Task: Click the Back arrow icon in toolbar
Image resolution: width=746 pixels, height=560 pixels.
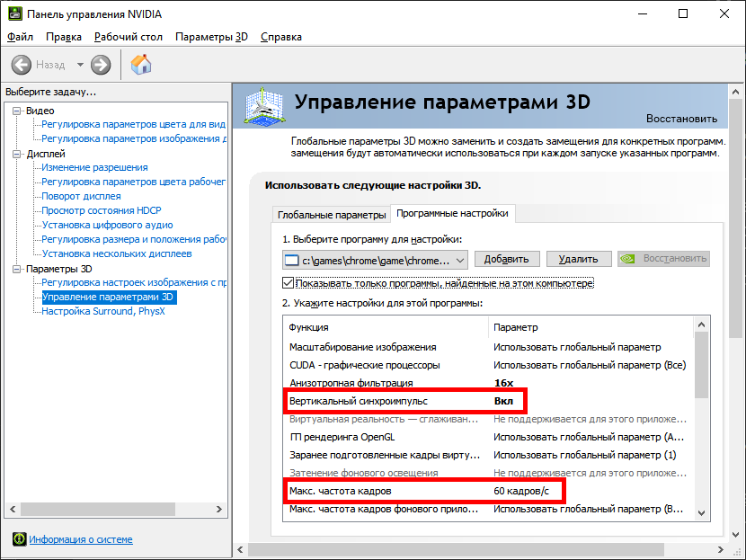Action: click(x=22, y=65)
